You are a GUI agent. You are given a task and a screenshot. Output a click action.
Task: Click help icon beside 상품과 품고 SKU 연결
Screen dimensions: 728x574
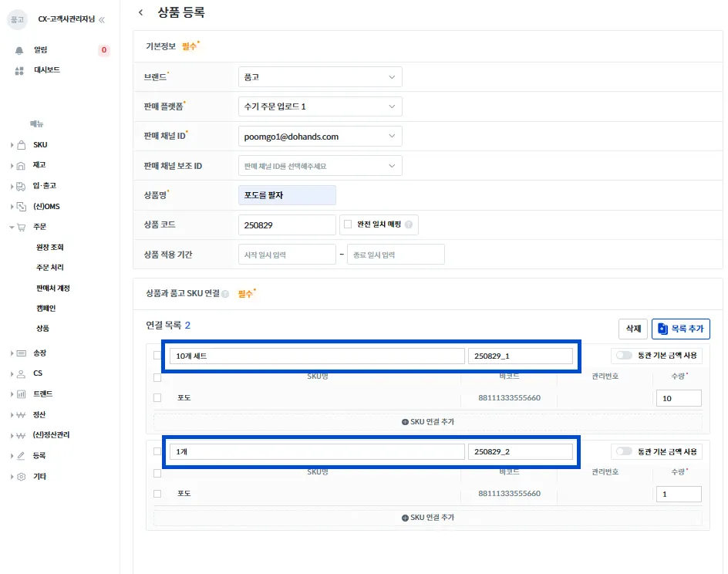click(225, 293)
